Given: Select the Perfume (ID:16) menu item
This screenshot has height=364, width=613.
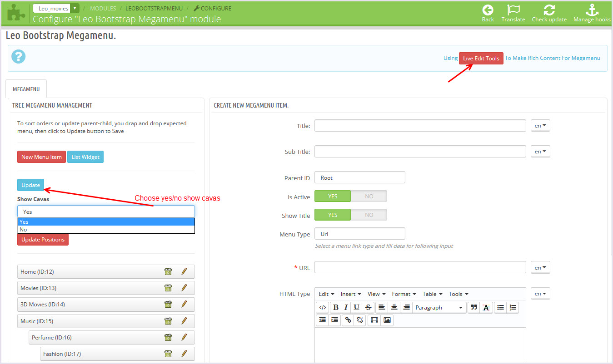Looking at the screenshot, I should pos(112,337).
